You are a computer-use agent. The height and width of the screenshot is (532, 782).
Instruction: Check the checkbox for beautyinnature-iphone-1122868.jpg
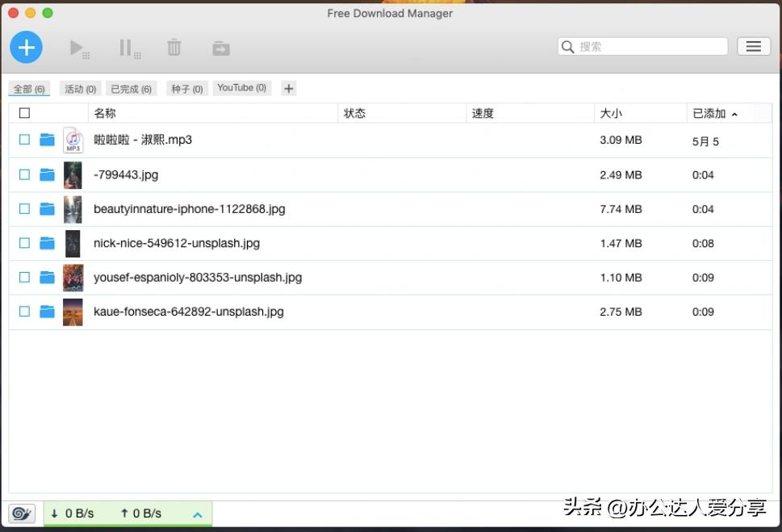point(23,208)
